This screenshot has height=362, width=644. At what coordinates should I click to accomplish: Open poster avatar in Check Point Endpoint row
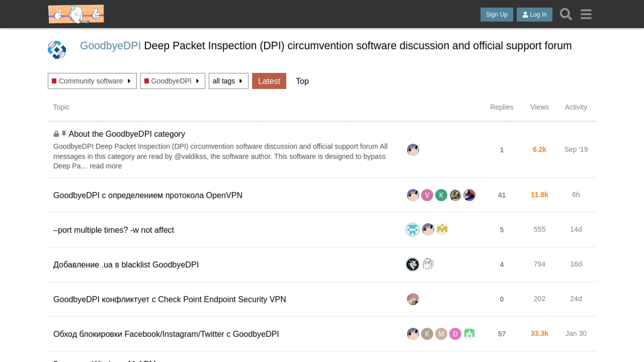click(x=413, y=299)
